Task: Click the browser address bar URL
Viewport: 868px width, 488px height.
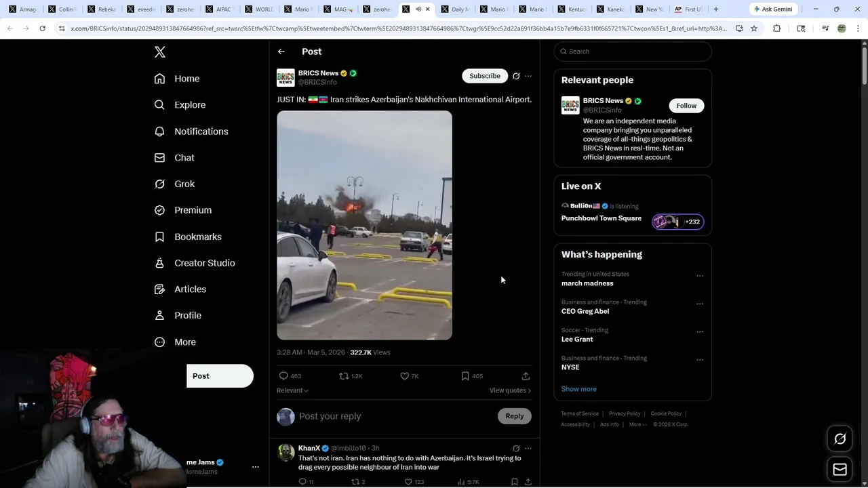Action: [399, 28]
